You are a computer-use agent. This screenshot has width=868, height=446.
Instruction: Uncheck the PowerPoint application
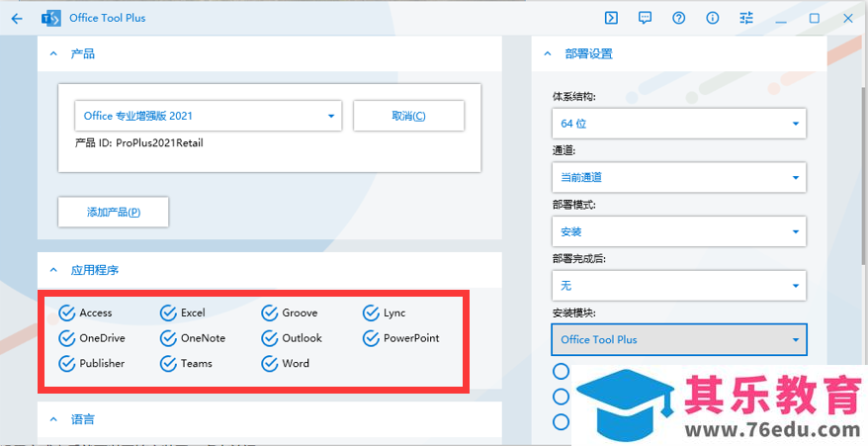tap(371, 338)
